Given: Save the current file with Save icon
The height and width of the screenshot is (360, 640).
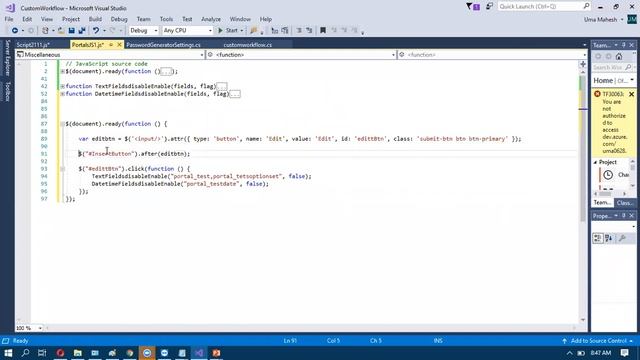Looking at the screenshot, I should [71, 30].
